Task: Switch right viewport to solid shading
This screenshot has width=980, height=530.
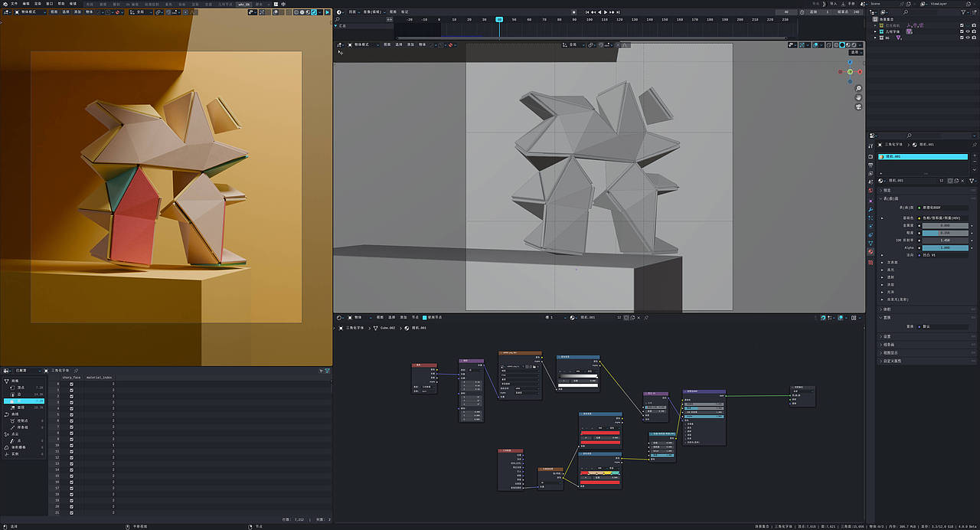Action: [x=842, y=45]
